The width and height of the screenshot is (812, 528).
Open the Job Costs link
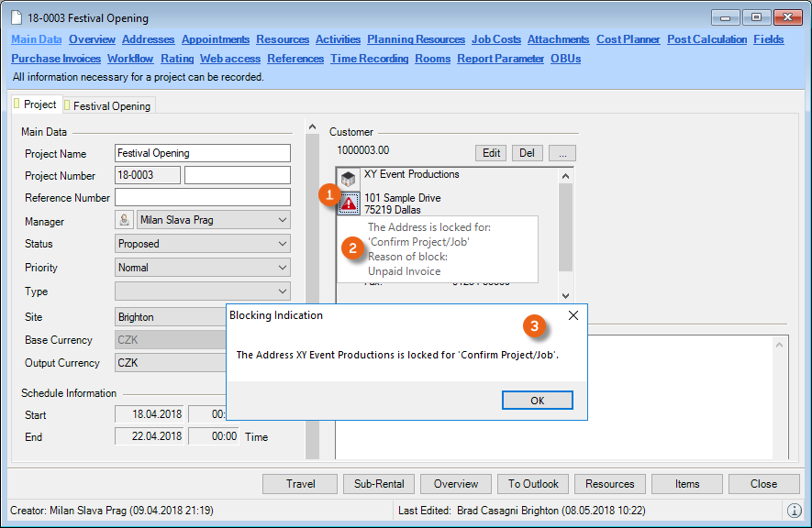pyautogui.click(x=496, y=39)
